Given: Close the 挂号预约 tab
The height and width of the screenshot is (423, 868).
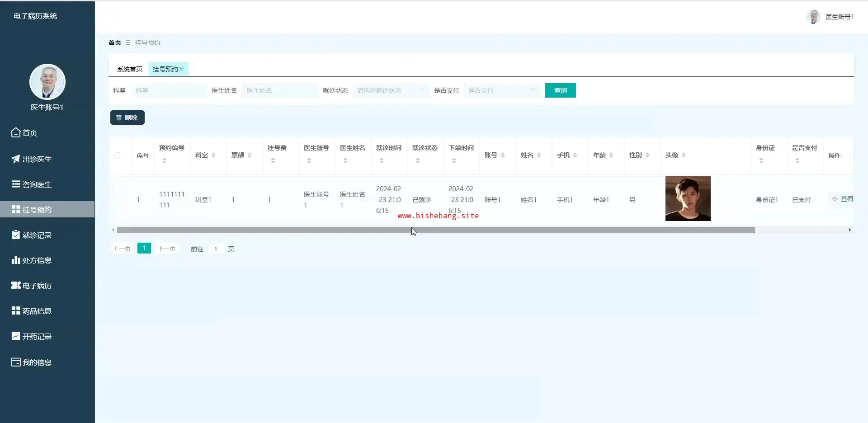Looking at the screenshot, I should 181,69.
